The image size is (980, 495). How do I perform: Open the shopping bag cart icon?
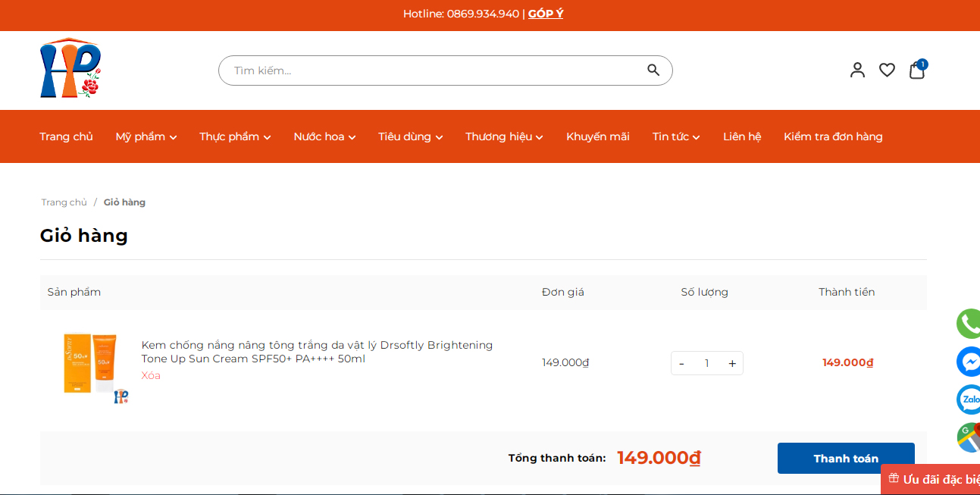click(x=917, y=70)
